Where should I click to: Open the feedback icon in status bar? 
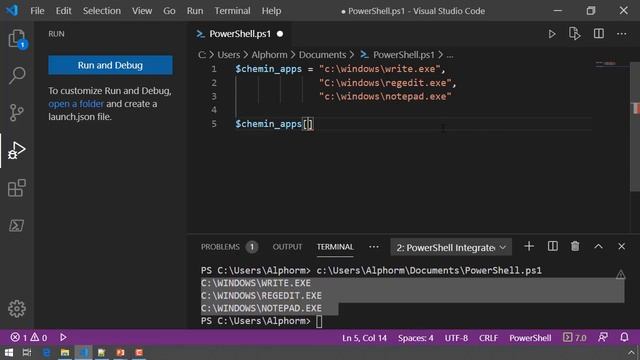[603, 337]
